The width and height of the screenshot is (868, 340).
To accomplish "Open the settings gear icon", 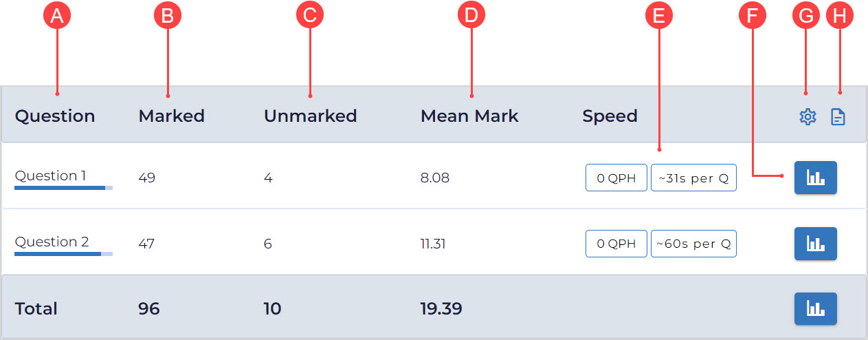I will coord(808,117).
